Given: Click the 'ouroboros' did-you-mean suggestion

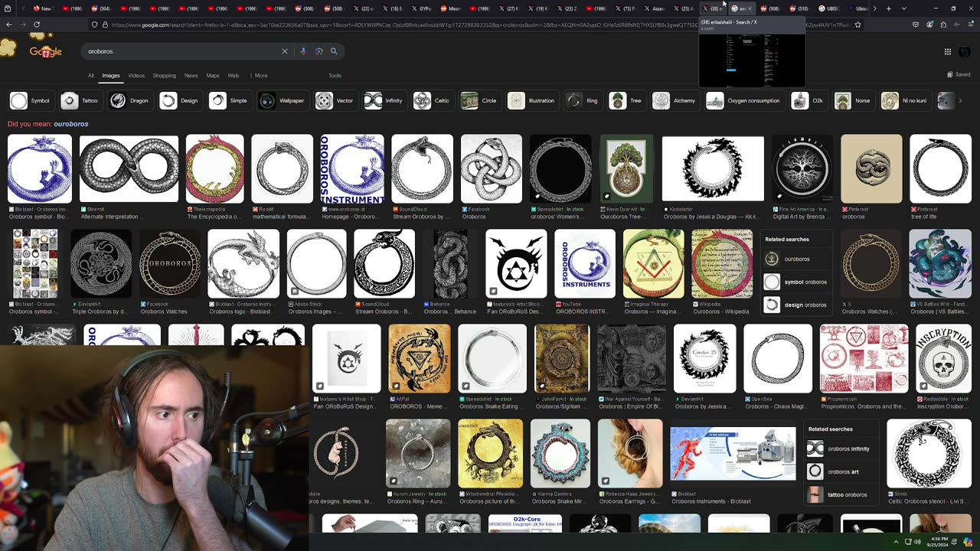Looking at the screenshot, I should (70, 124).
